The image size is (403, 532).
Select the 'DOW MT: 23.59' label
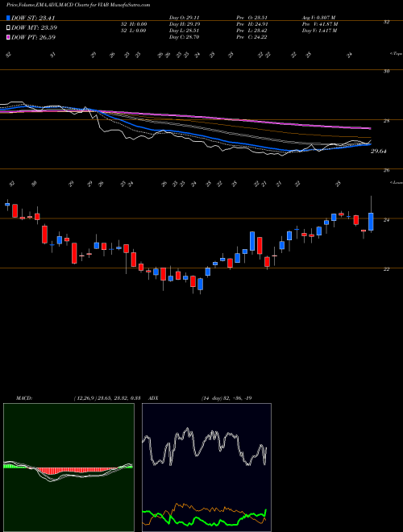pyautogui.click(x=35, y=28)
